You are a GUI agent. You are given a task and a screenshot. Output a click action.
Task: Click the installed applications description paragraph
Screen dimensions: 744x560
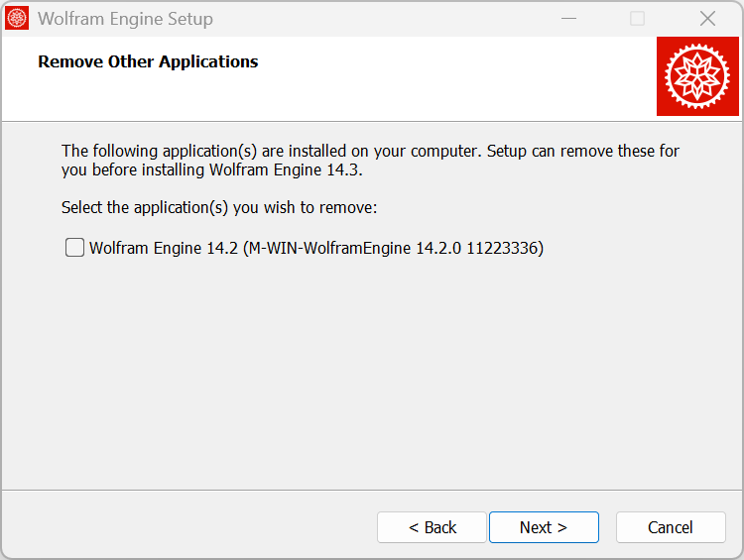click(x=370, y=161)
